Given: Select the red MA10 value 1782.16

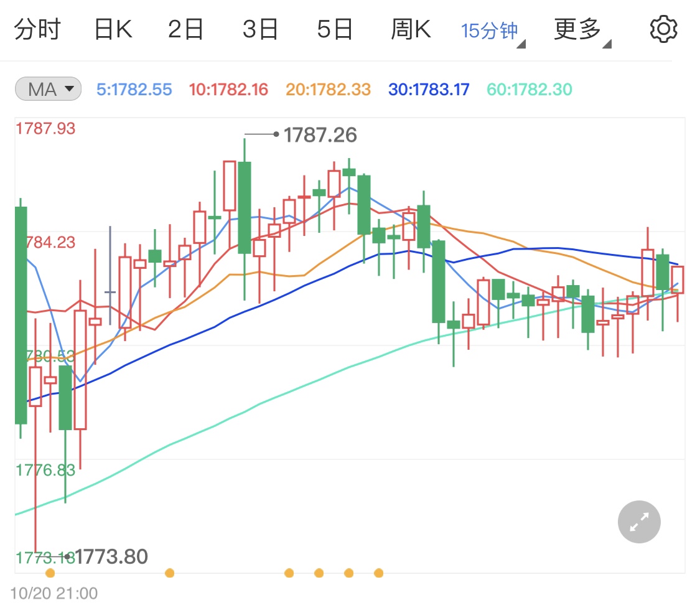Looking at the screenshot, I should coord(228,89).
